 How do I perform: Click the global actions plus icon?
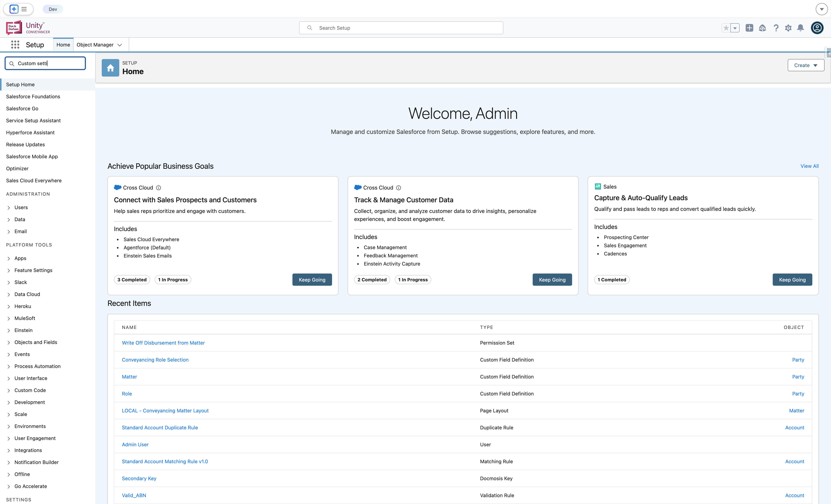(749, 28)
